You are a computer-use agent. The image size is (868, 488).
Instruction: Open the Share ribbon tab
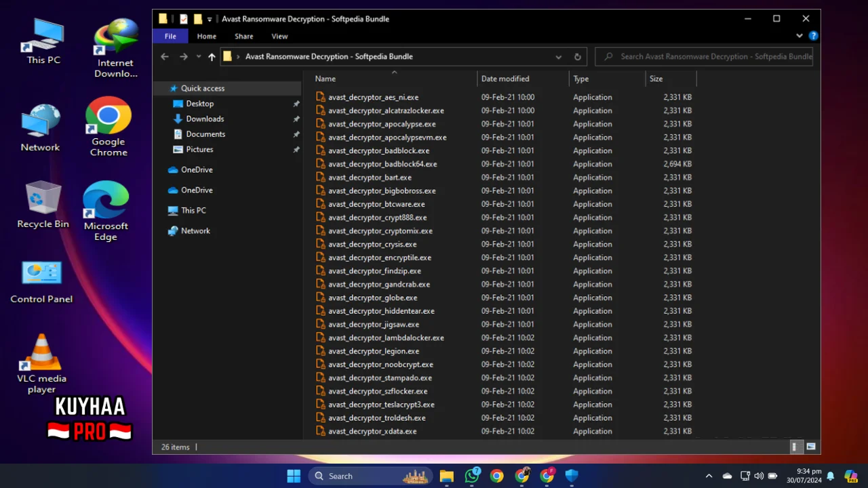[x=243, y=36]
